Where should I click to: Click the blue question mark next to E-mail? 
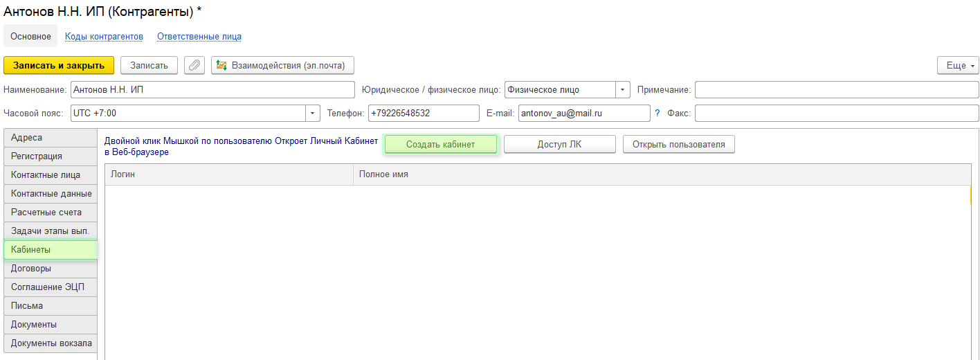(657, 113)
